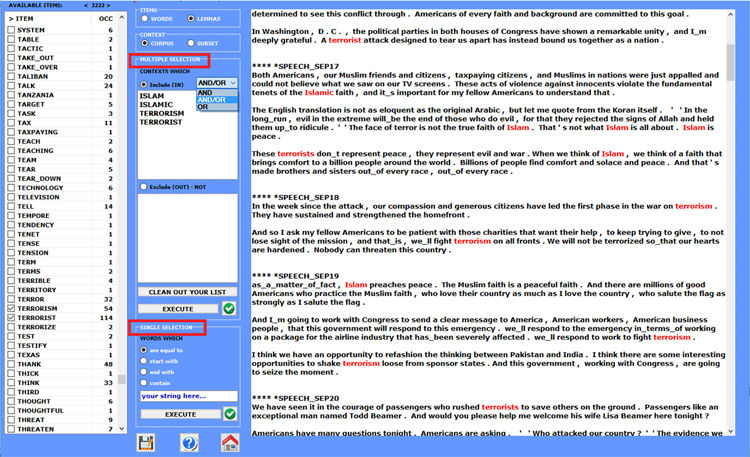Screen dimensions: 750x457
Task: Click the text panel scroll down arrow
Action: pyautogui.click(x=730, y=431)
